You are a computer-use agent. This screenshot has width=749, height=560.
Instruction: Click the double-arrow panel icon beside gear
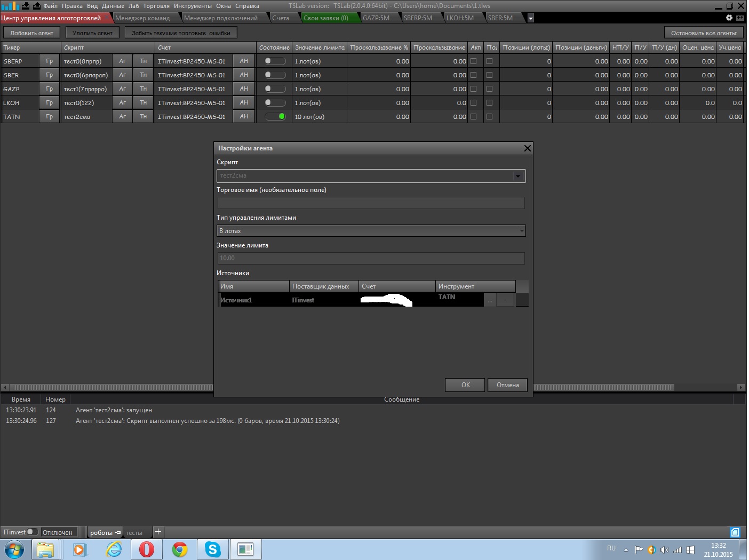tap(740, 18)
